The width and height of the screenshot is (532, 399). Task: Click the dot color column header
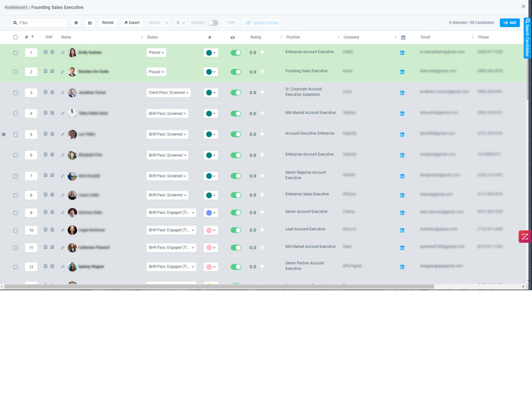pyautogui.click(x=210, y=37)
